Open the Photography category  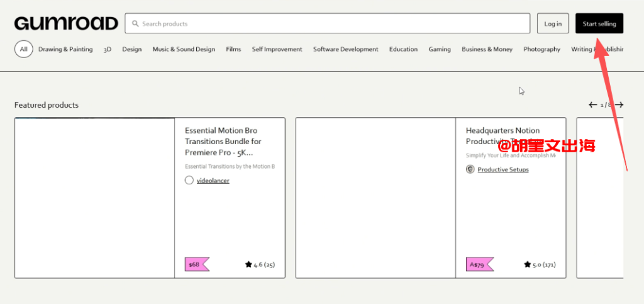(541, 49)
